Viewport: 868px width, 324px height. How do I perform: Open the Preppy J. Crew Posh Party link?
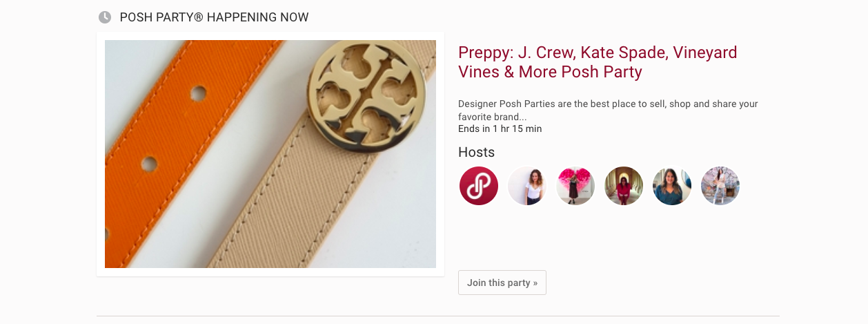pyautogui.click(x=598, y=62)
